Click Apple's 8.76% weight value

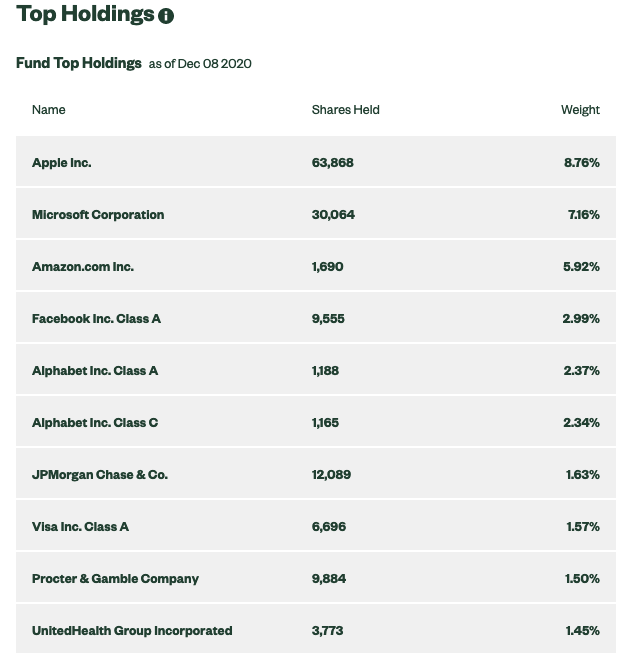pos(581,163)
